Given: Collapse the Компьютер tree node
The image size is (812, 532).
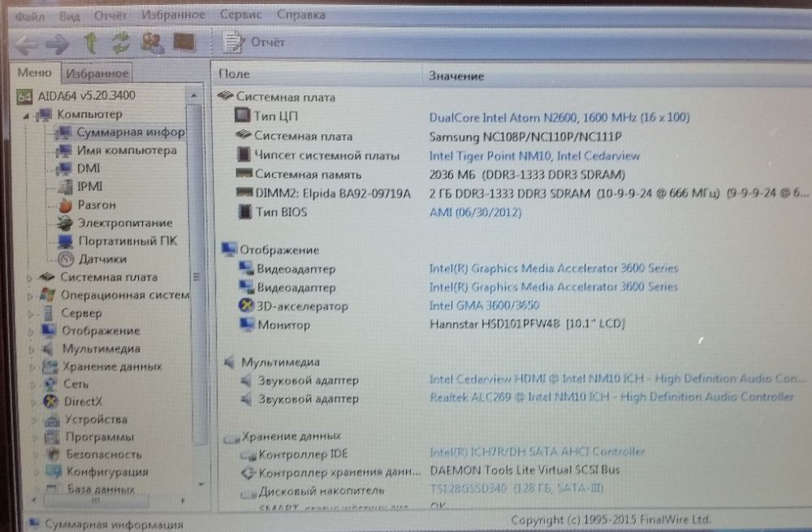Looking at the screenshot, I should pyautogui.click(x=26, y=116).
